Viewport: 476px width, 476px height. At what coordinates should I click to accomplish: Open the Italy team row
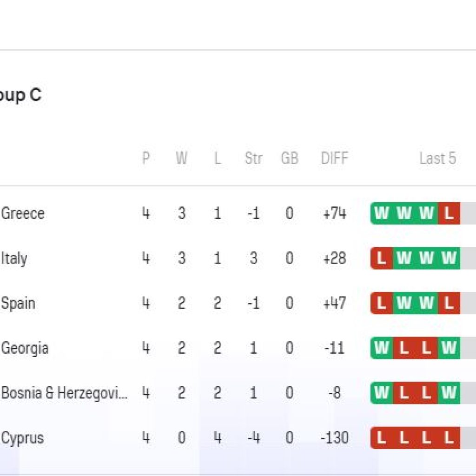click(x=14, y=258)
